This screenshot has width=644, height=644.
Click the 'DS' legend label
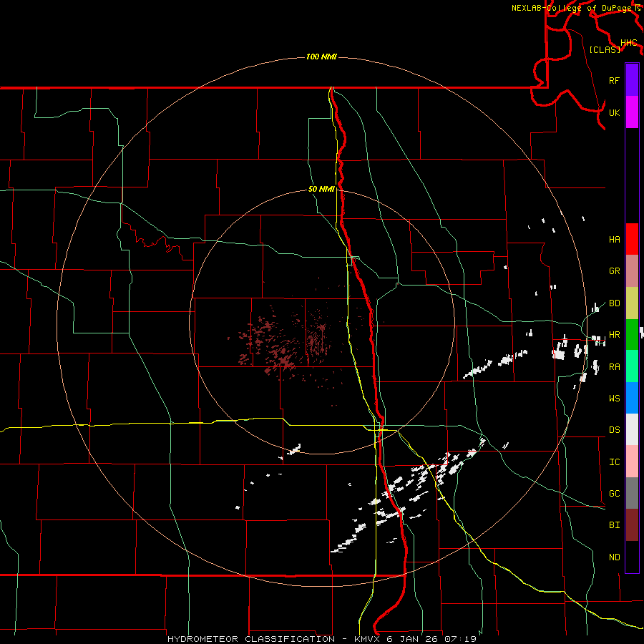615,430
